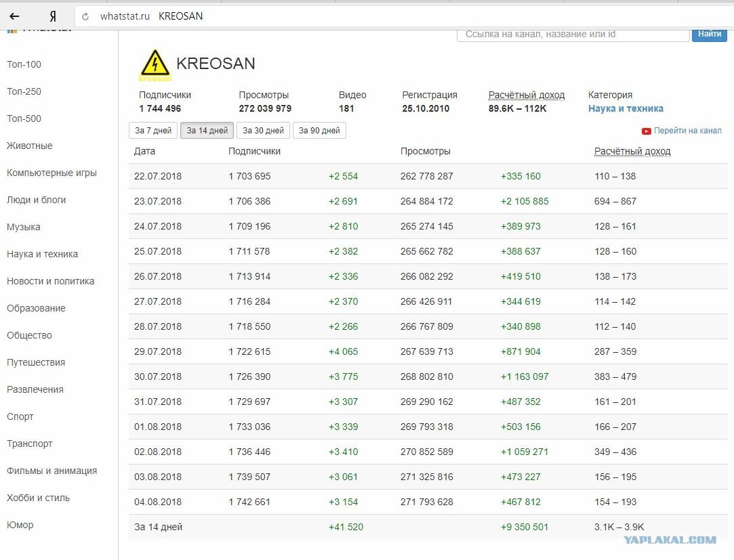Click the 'За 14 дней' summary row label
The image size is (734, 560).
pos(158,527)
